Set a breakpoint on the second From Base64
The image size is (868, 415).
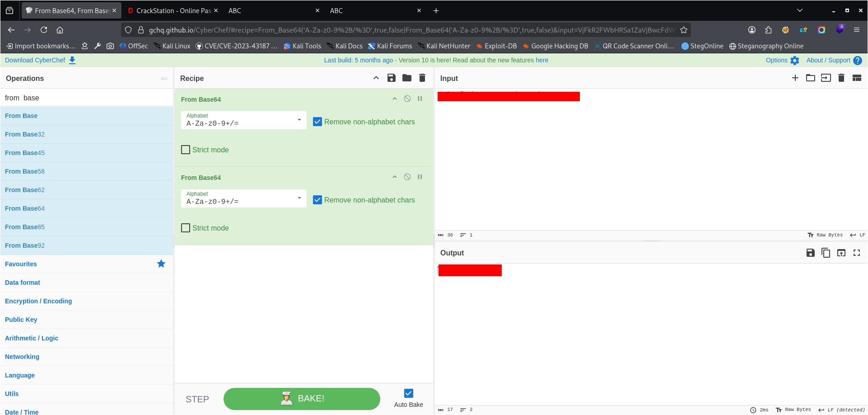pyautogui.click(x=420, y=177)
